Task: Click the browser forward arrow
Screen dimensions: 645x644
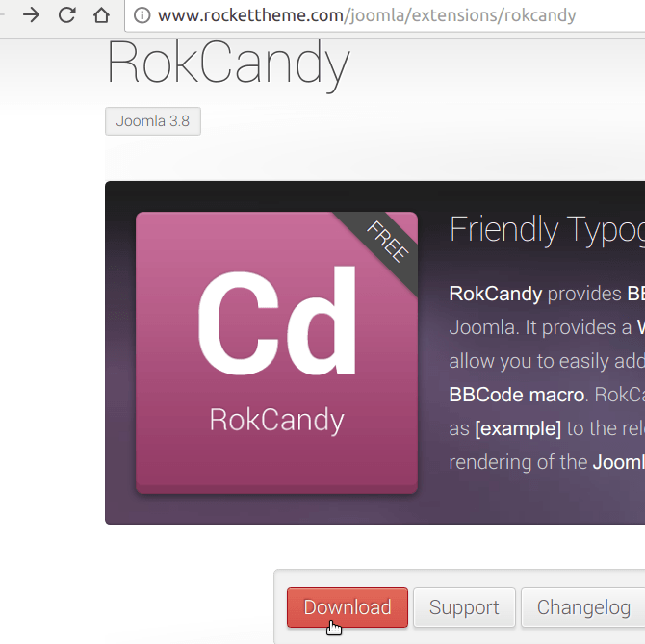Action: click(31, 15)
